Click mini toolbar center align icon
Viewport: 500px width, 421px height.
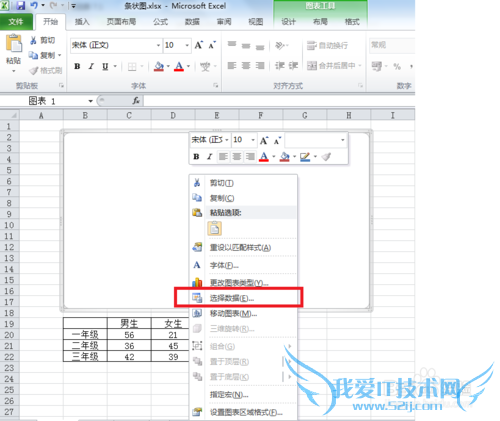click(x=237, y=156)
